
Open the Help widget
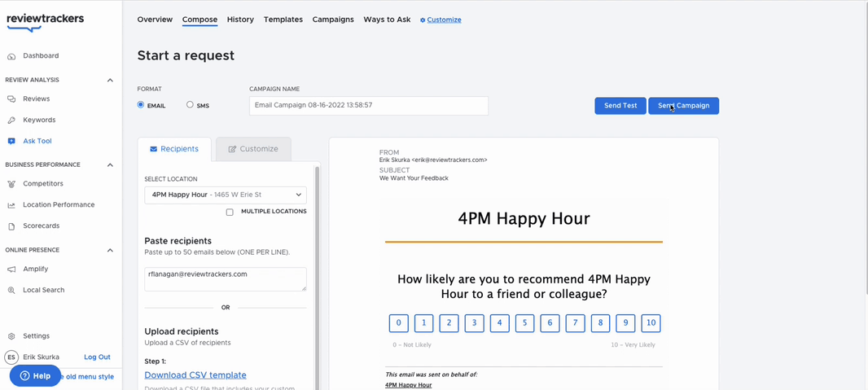[x=35, y=376]
